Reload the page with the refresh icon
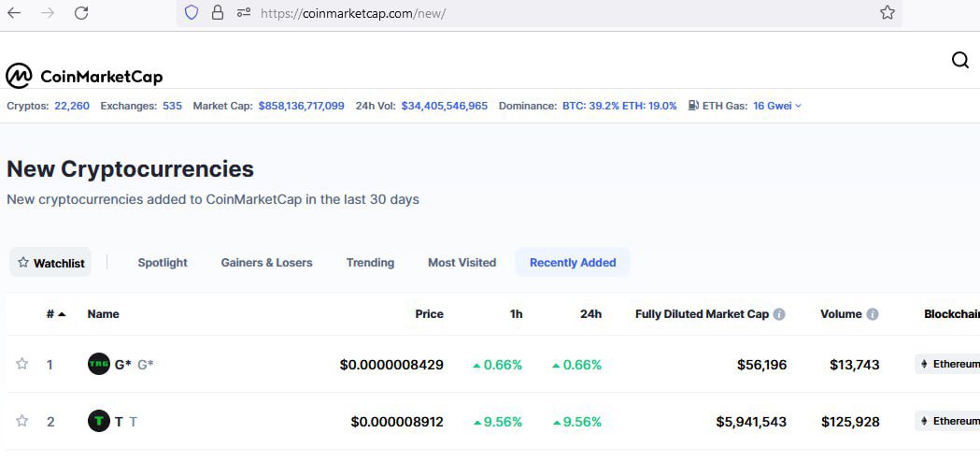This screenshot has width=980, height=462. pyautogui.click(x=81, y=12)
